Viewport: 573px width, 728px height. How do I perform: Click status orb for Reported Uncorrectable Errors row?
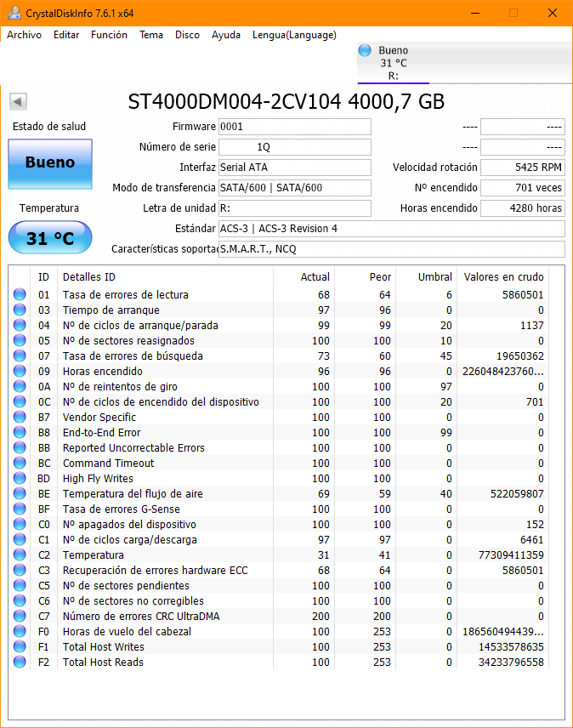coord(20,447)
